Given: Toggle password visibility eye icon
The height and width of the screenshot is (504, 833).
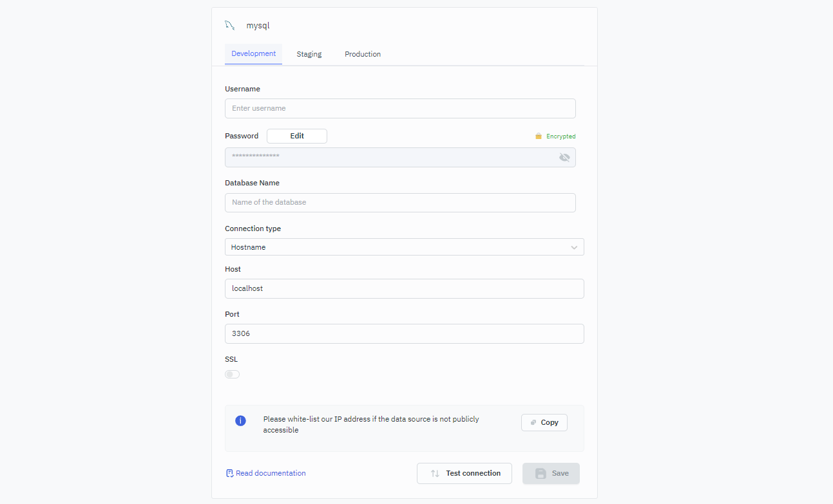Looking at the screenshot, I should tap(564, 158).
